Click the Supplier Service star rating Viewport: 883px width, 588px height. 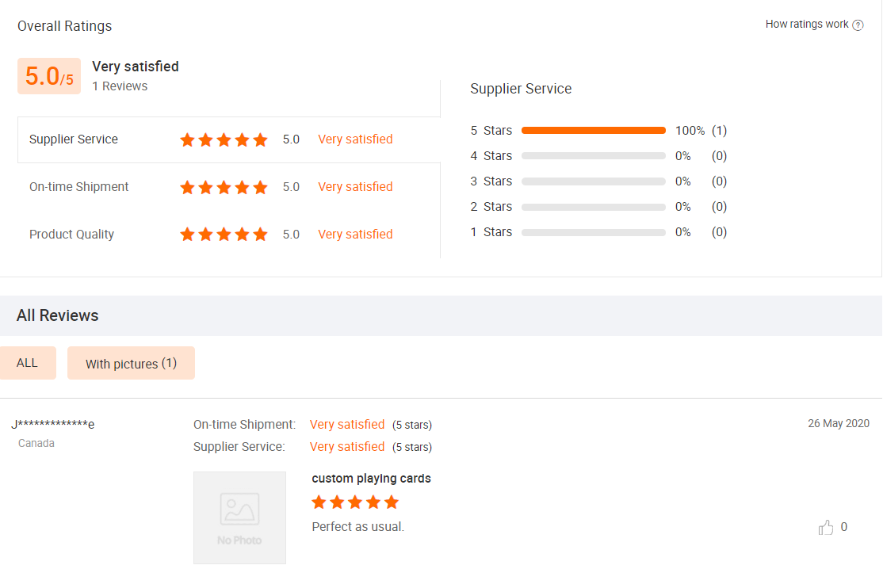[224, 140]
